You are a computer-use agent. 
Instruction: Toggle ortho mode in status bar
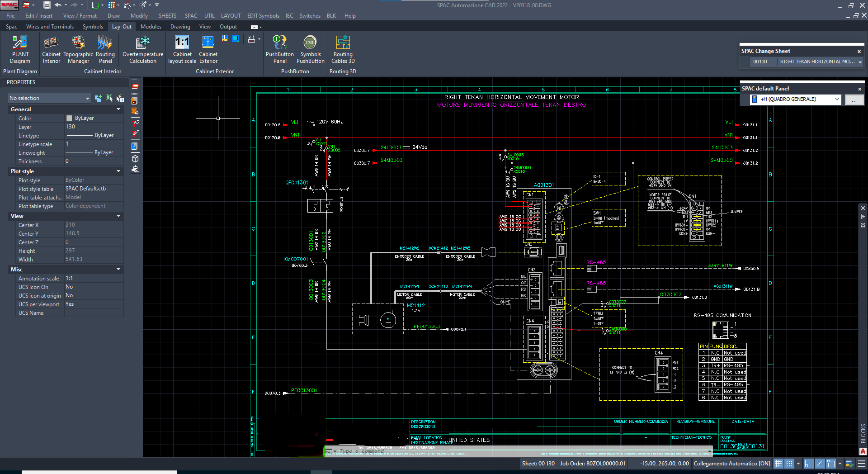[809, 464]
